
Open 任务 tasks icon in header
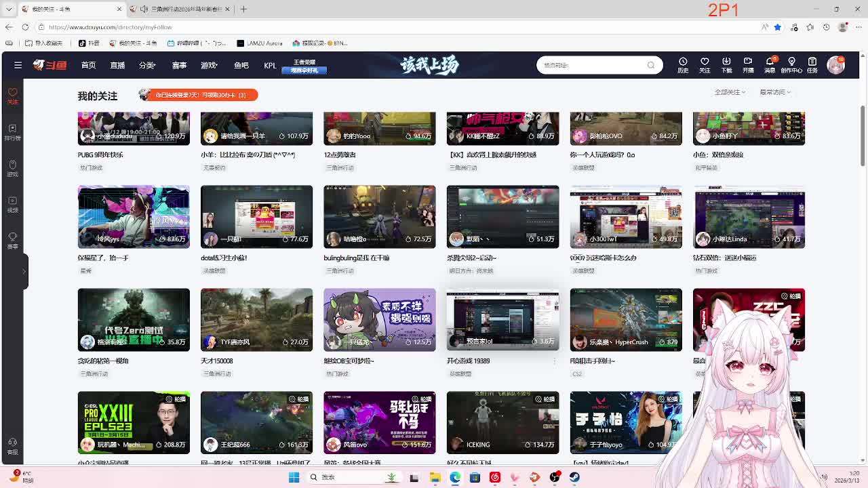812,64
